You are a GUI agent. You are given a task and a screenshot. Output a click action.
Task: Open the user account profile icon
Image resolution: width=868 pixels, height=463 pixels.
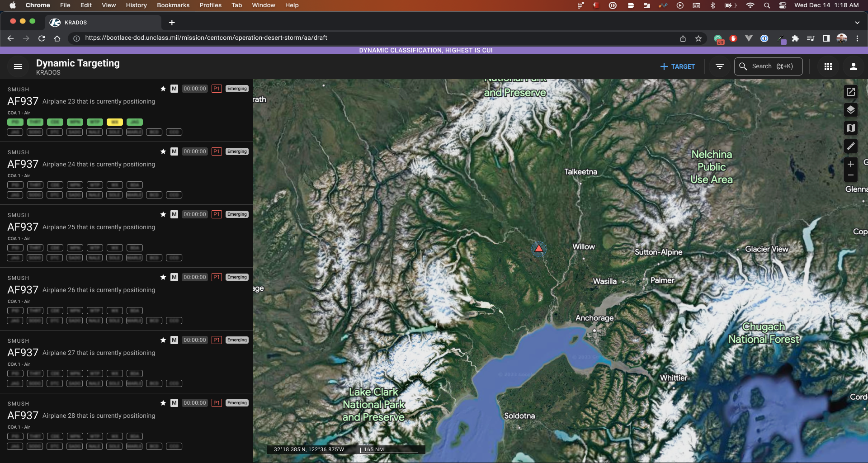(853, 66)
